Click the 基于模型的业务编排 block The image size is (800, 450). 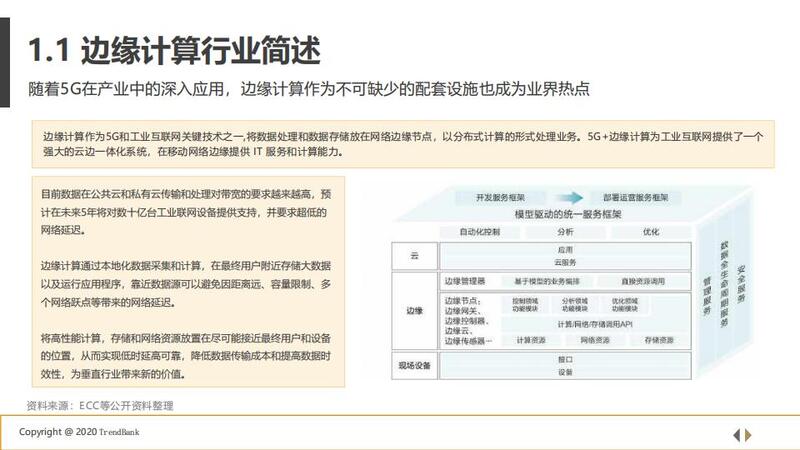click(x=547, y=281)
